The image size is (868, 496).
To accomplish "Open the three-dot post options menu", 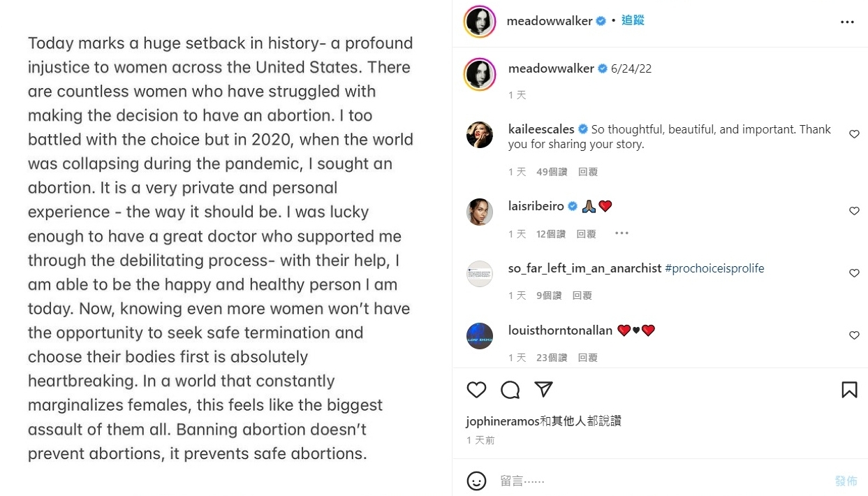I will tap(847, 22).
